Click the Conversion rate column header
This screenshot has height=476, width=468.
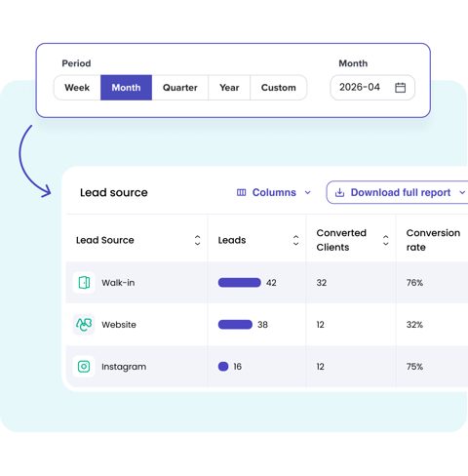pos(433,240)
